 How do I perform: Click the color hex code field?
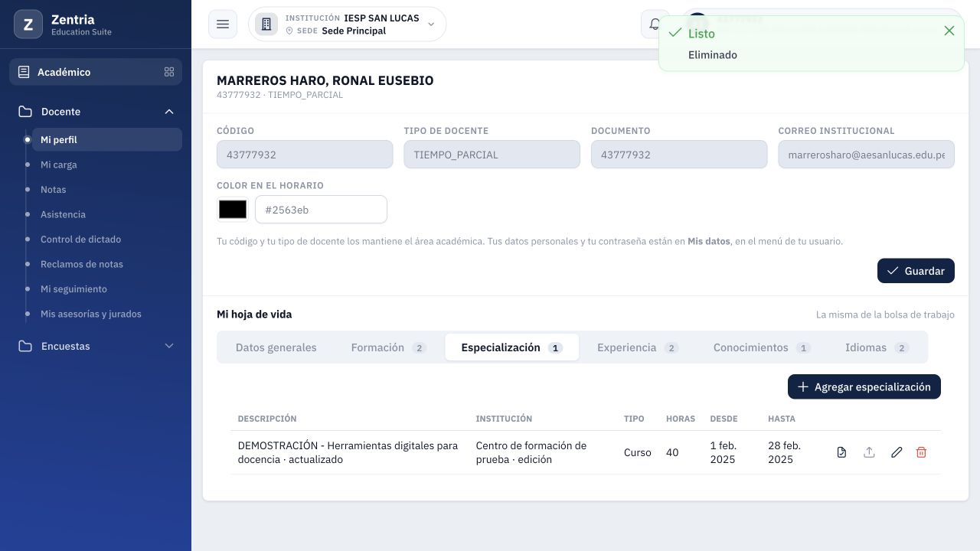pyautogui.click(x=321, y=210)
